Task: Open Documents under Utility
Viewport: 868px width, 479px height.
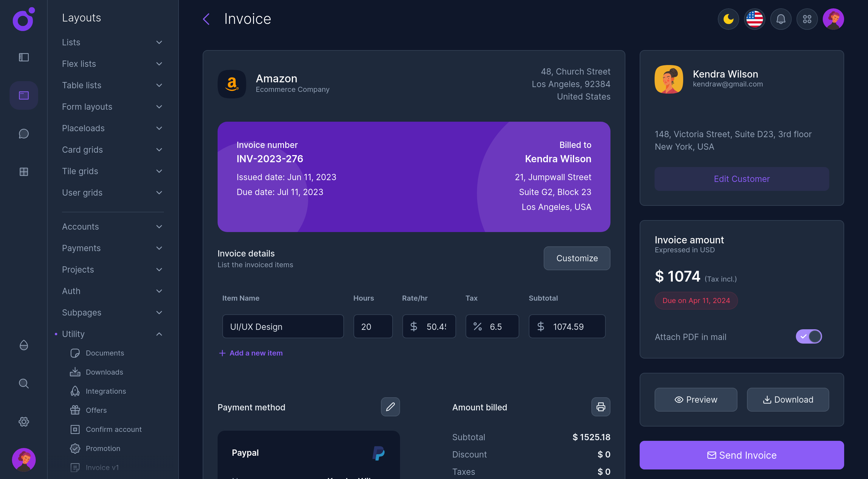Action: pyautogui.click(x=104, y=353)
